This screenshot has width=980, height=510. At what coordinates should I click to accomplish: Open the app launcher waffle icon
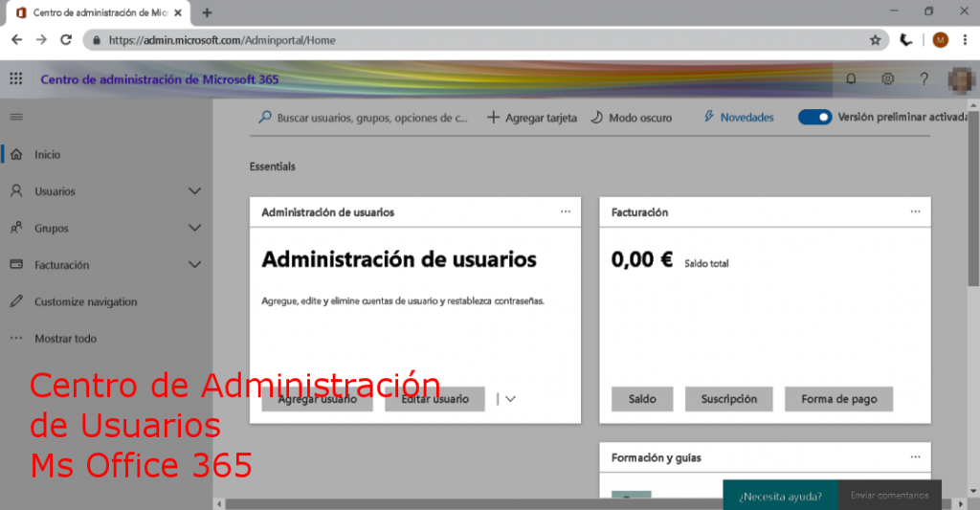coord(15,78)
